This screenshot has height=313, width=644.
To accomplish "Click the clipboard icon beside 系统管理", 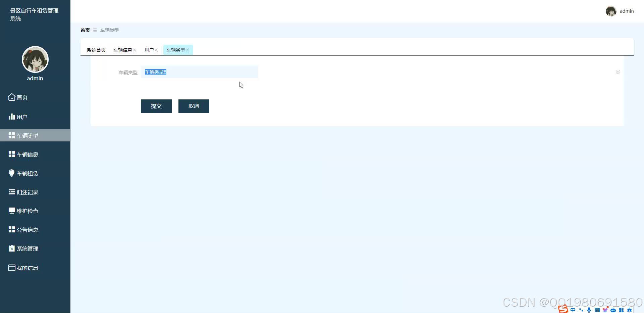I will [12, 248].
